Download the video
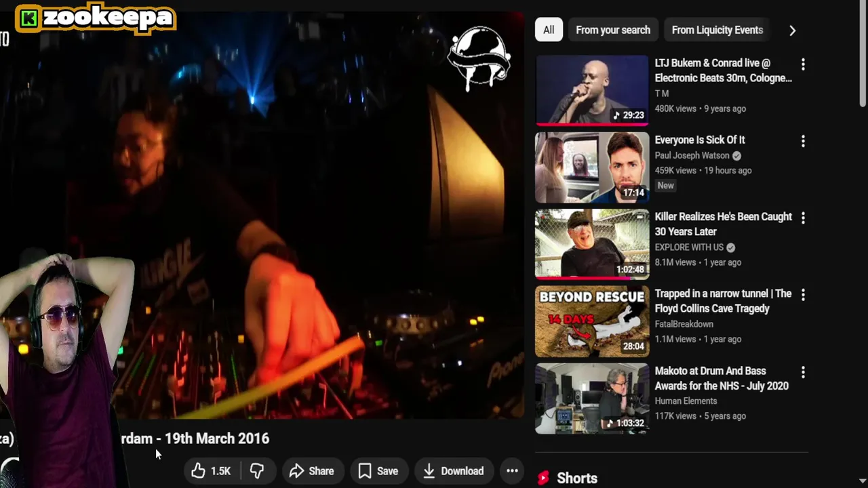The width and height of the screenshot is (868, 488). click(454, 471)
